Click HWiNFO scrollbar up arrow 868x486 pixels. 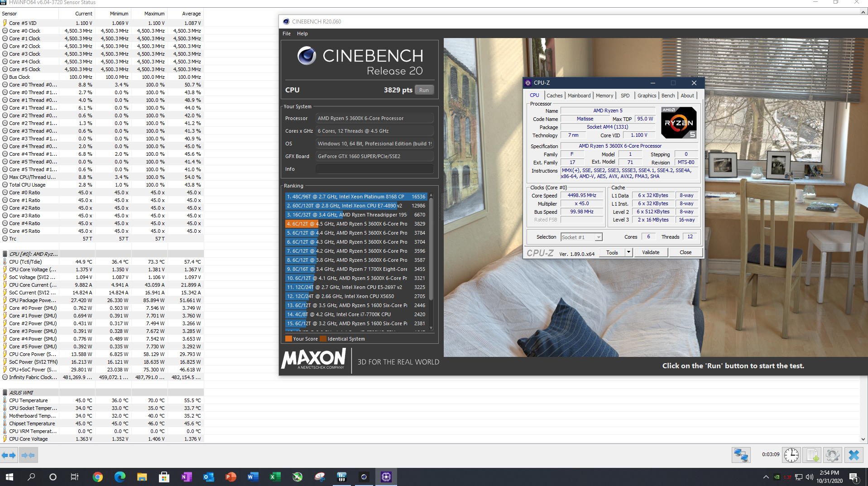click(863, 12)
